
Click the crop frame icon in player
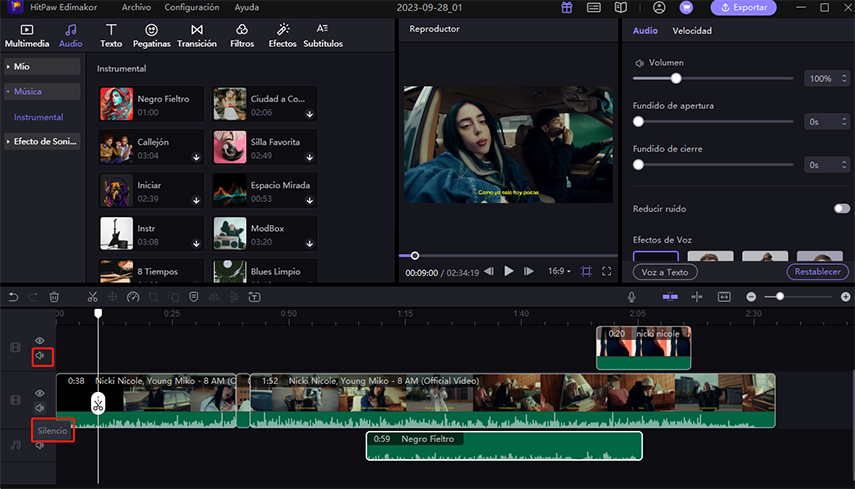point(587,271)
